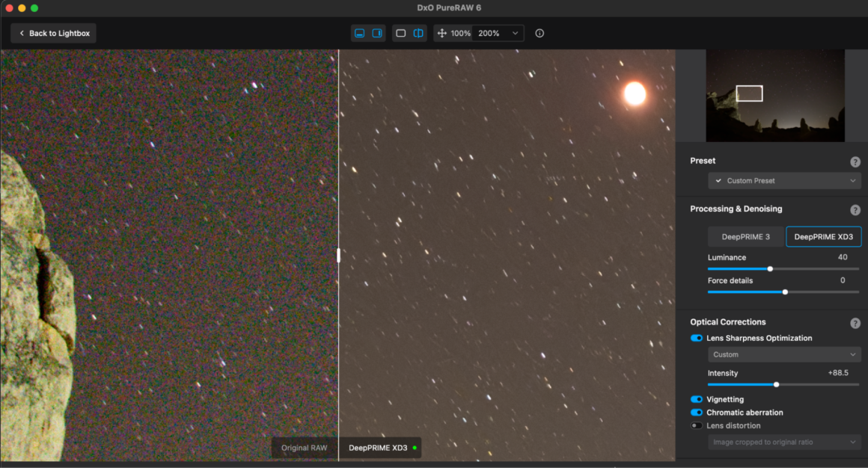Screen dimensions: 868x468
Task: Disable Lens Sharpness Optimization toggle
Action: point(697,339)
